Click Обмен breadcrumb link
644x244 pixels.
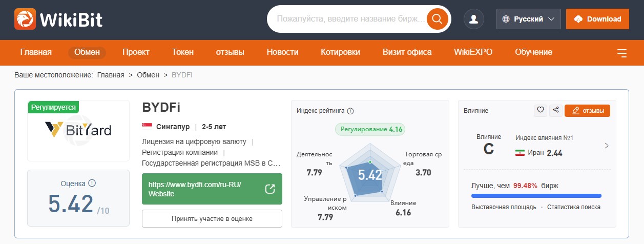148,75
